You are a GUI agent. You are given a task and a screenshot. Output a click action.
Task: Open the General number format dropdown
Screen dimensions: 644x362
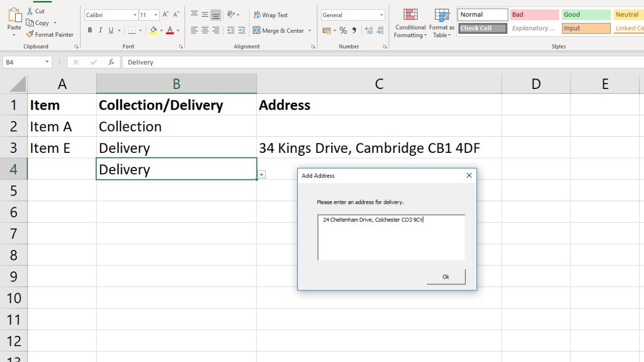tap(382, 15)
